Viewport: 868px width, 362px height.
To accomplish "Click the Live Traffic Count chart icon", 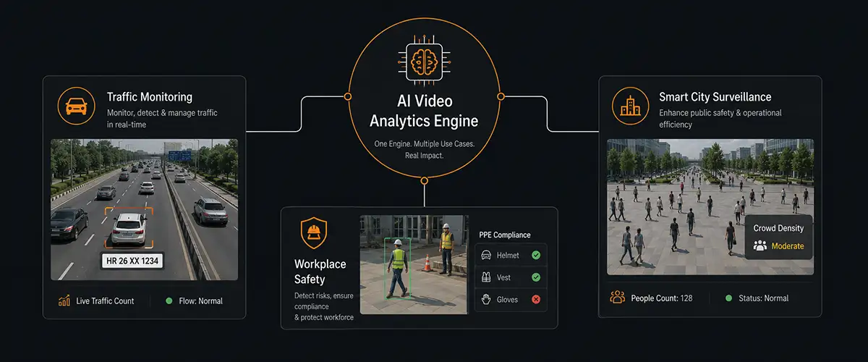I will pyautogui.click(x=64, y=300).
